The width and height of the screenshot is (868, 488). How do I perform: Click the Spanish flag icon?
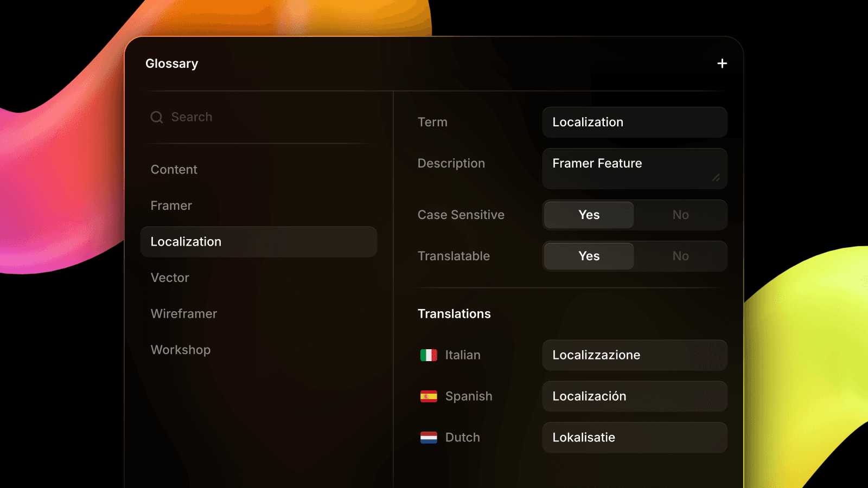point(429,396)
